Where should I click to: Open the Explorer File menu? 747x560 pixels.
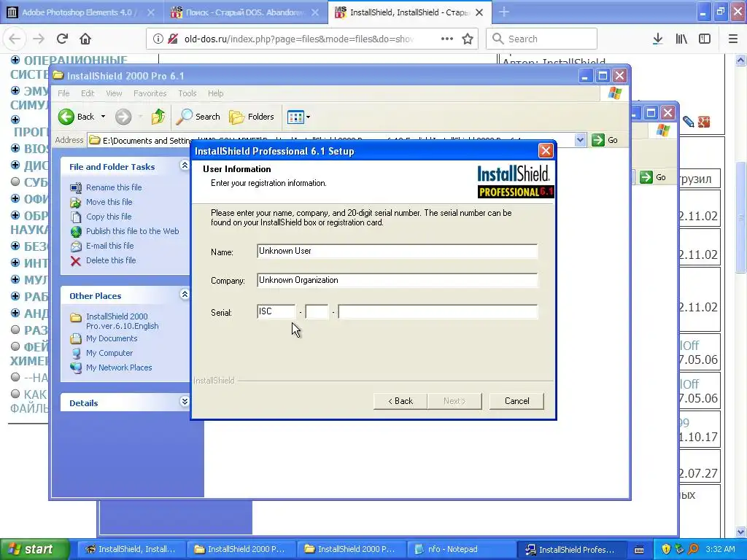[x=63, y=93]
